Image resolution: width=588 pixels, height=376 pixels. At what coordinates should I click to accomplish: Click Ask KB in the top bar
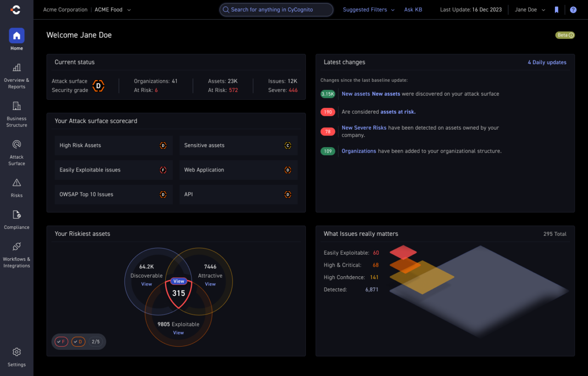413,10
